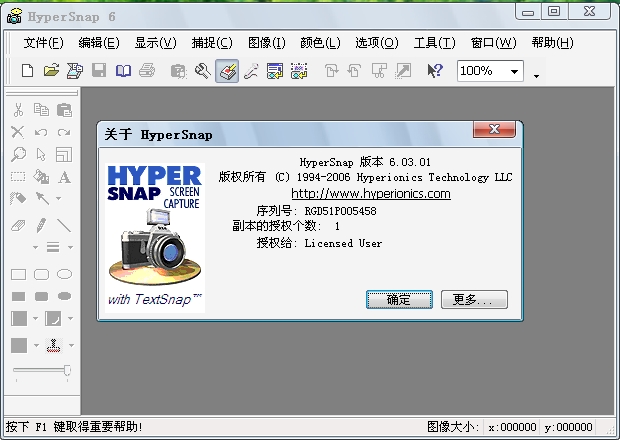Screen dimensions: 620x440
Task: Select the pencil drawing tool
Action: (41, 225)
